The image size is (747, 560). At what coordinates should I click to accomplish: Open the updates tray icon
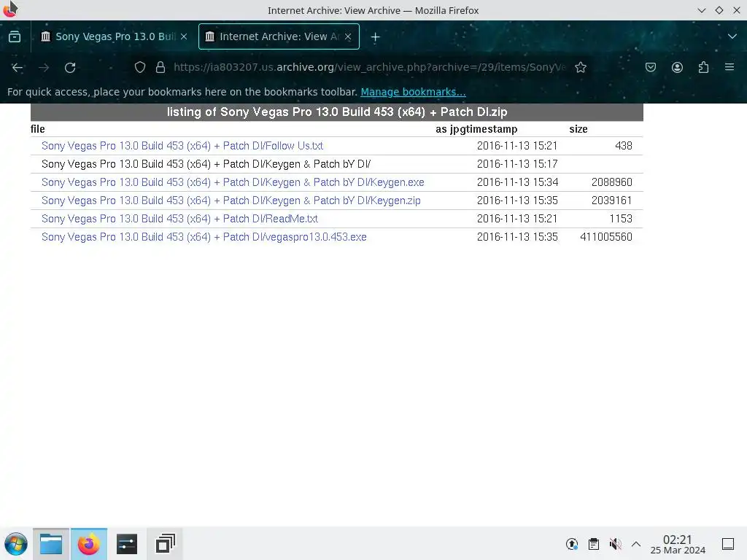[x=572, y=544]
